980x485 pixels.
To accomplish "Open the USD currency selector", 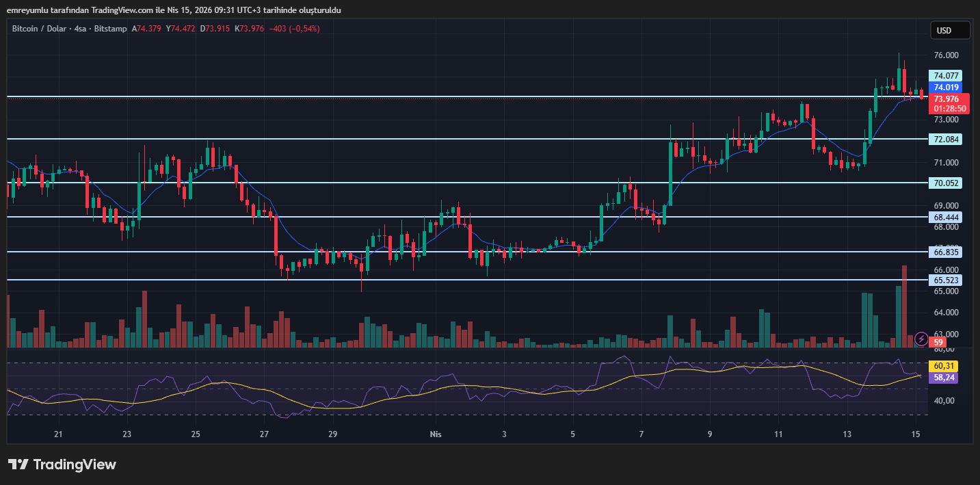I will pos(951,30).
